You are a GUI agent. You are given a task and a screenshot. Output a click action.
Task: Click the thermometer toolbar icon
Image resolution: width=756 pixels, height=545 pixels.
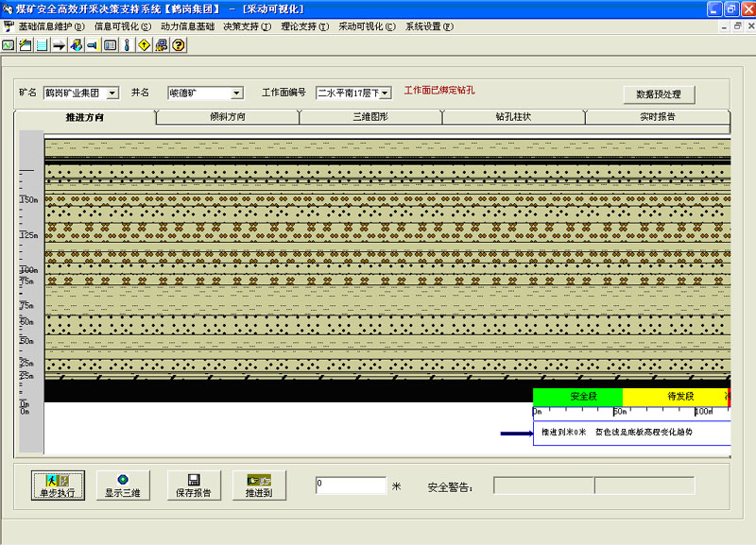click(127, 44)
